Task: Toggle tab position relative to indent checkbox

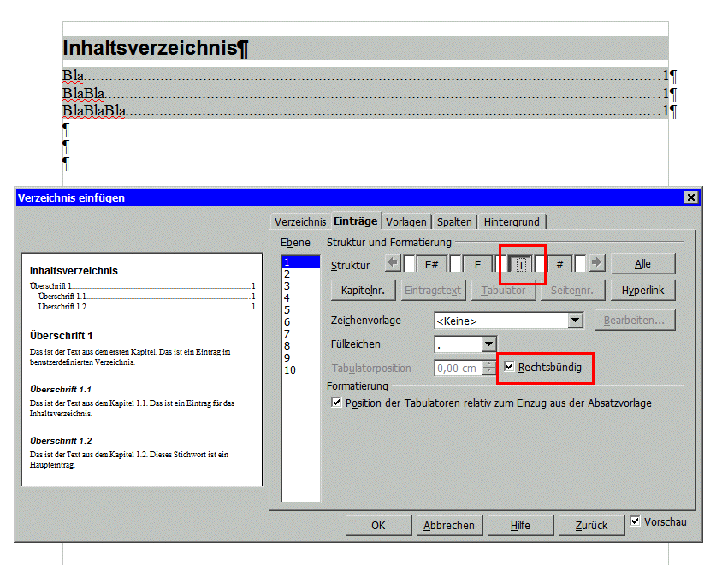Action: (x=337, y=403)
